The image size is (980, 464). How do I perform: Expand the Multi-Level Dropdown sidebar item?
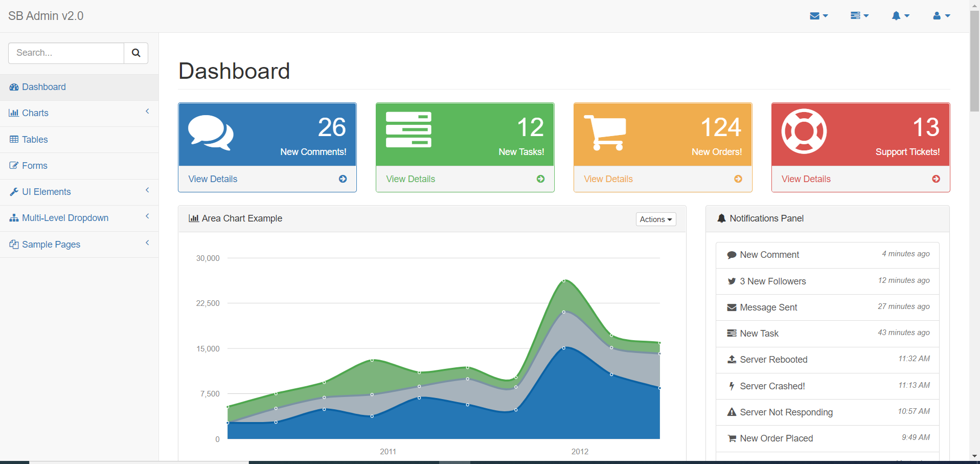coord(79,218)
